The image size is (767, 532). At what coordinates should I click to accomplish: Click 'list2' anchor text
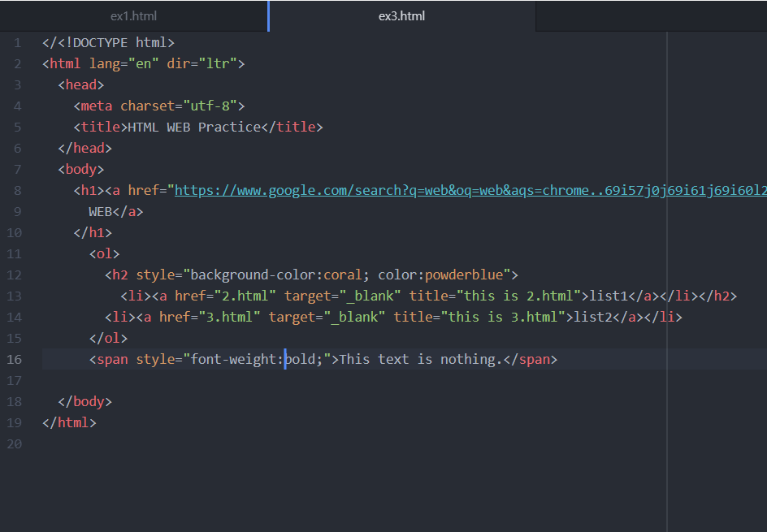click(593, 317)
